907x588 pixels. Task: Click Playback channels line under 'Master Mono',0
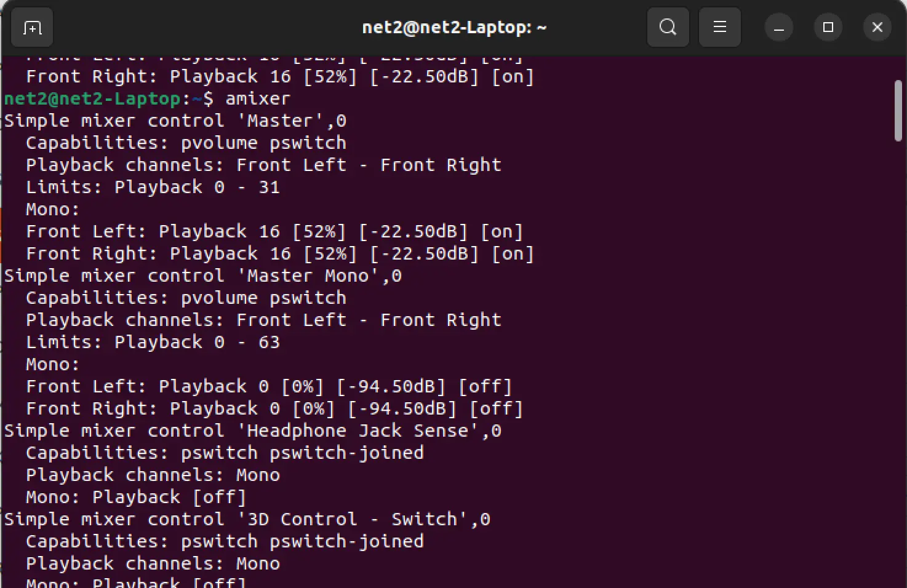(263, 320)
